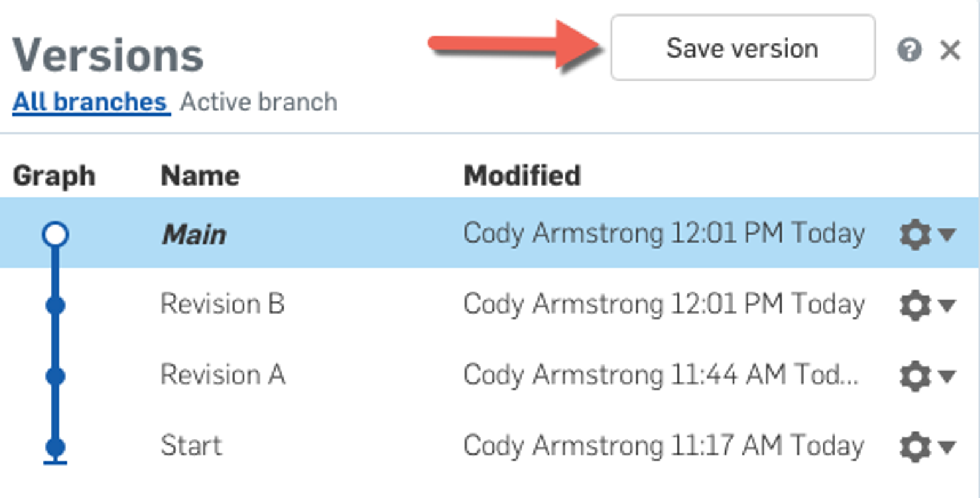The height and width of the screenshot is (498, 980).
Task: Select the Revision A version name
Action: point(222,375)
